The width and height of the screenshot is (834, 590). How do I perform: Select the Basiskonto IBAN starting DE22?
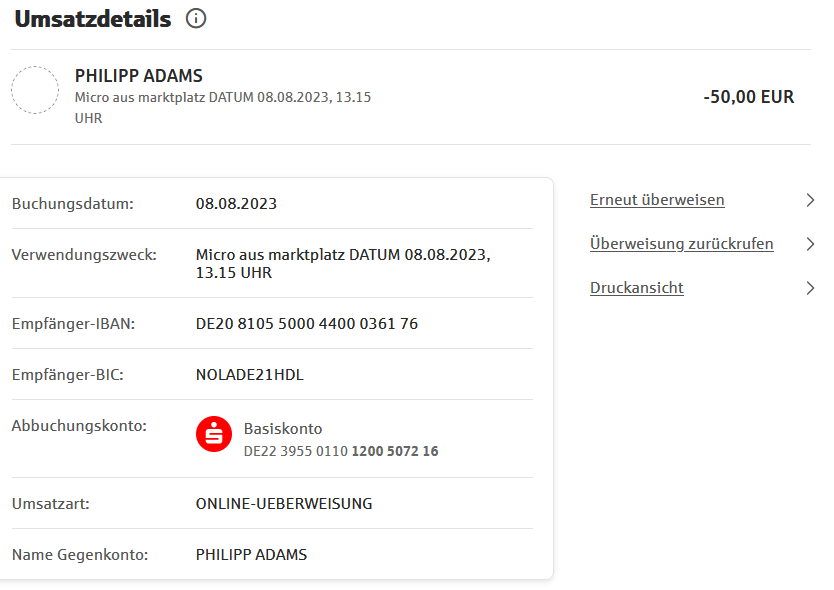point(341,451)
